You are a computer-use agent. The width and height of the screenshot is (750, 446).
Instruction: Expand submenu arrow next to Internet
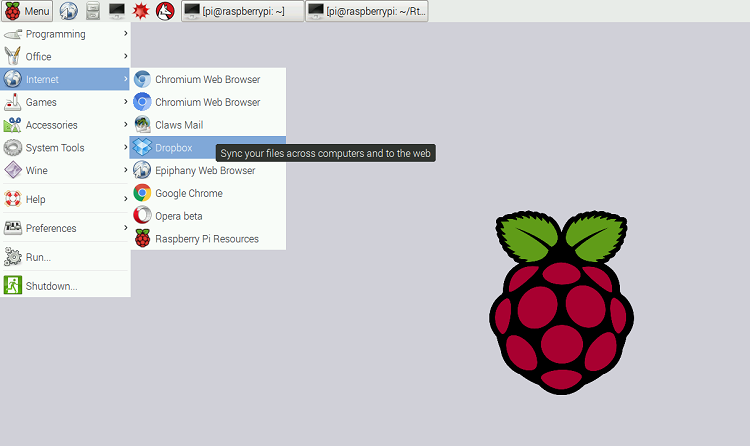coord(125,78)
